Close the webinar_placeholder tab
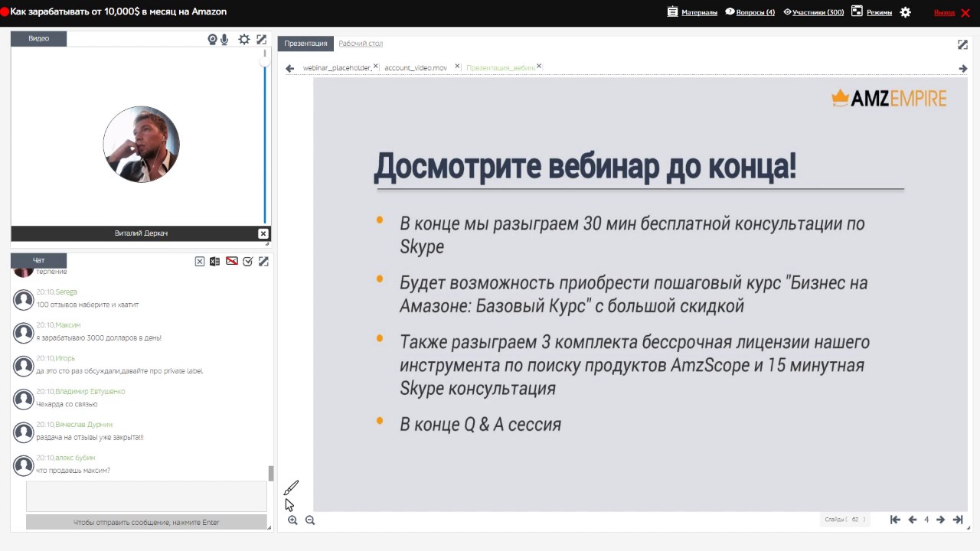Image resolution: width=980 pixels, height=551 pixels. (x=376, y=67)
